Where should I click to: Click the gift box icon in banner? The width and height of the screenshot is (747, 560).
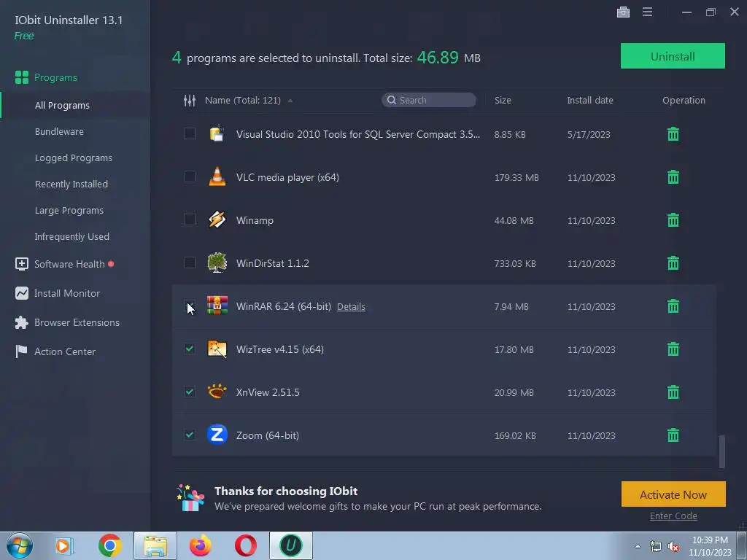[190, 497]
